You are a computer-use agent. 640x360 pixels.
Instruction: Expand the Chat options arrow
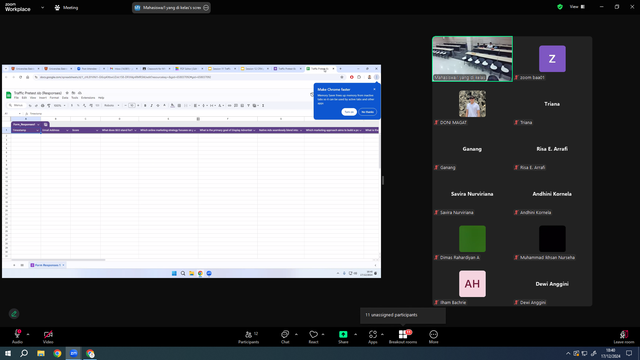(x=296, y=334)
